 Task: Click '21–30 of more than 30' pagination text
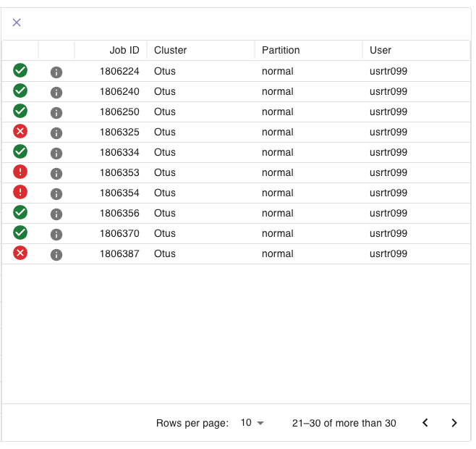point(344,423)
